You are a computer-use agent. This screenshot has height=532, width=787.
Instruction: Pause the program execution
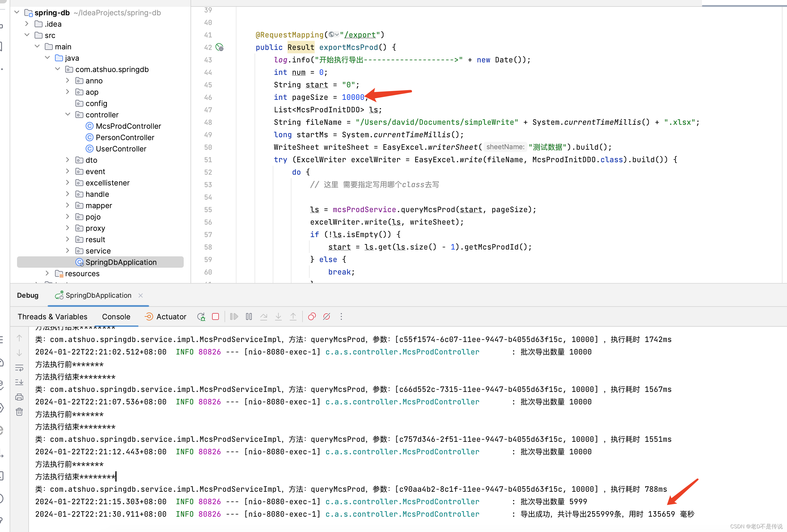[249, 317]
